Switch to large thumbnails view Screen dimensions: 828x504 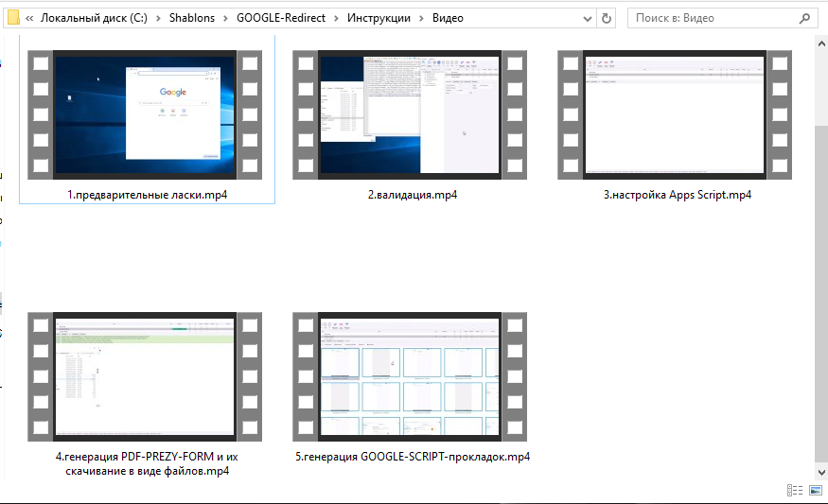tap(816, 490)
